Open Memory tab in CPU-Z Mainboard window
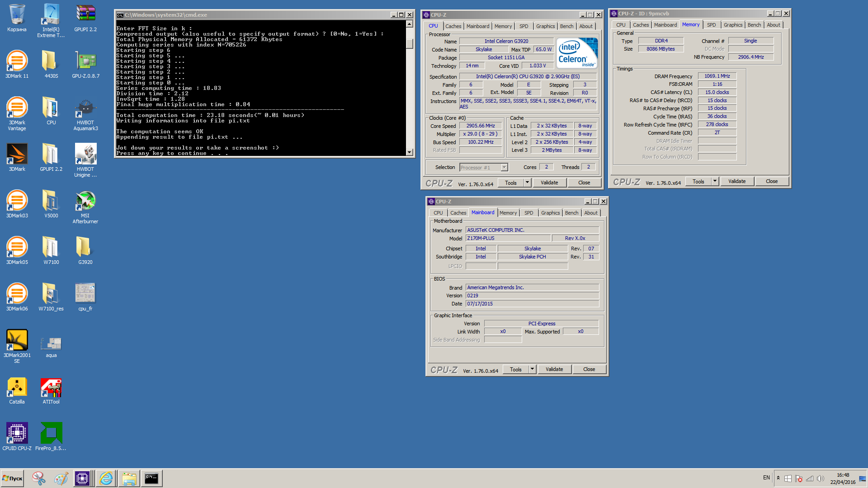Image resolution: width=868 pixels, height=488 pixels. 508,213
